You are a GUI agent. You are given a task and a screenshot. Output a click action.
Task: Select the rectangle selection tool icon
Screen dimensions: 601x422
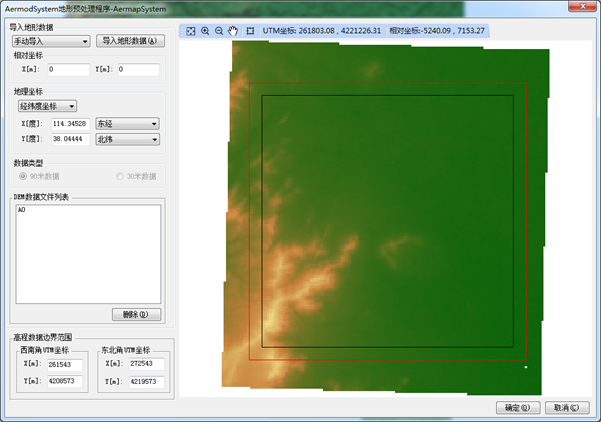click(x=250, y=31)
